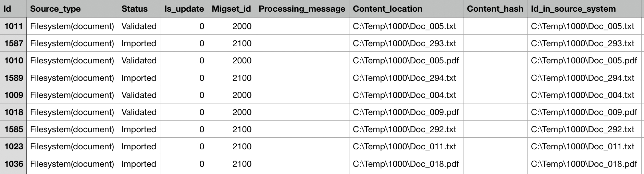Viewport: 644px width, 174px height.
Task: Click the Id column header
Action: pyautogui.click(x=7, y=9)
